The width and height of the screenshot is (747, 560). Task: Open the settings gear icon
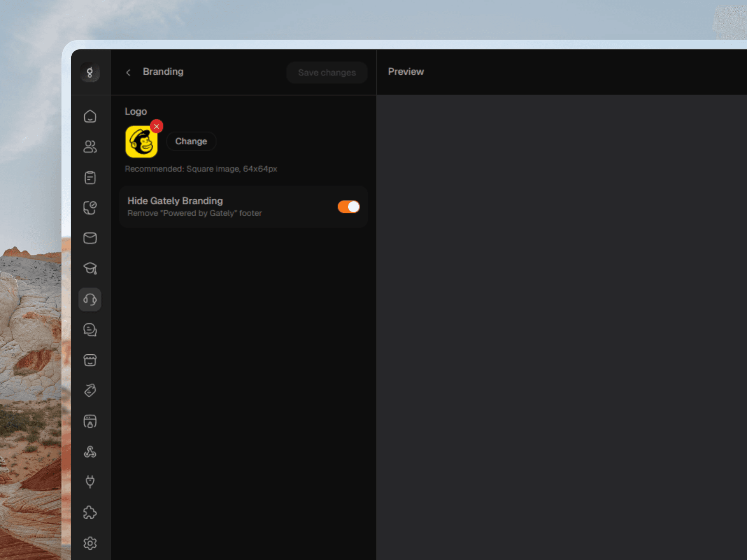coord(90,543)
